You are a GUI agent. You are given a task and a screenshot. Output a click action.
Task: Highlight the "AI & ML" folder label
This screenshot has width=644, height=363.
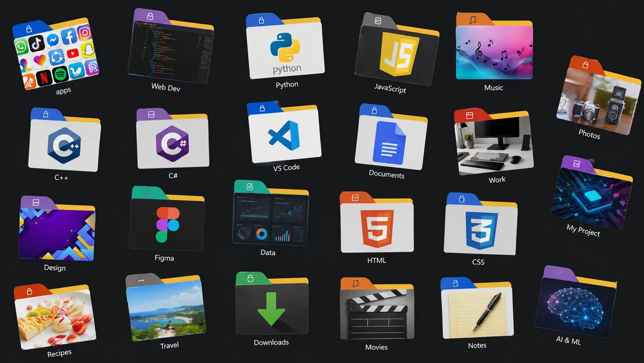pyautogui.click(x=568, y=341)
